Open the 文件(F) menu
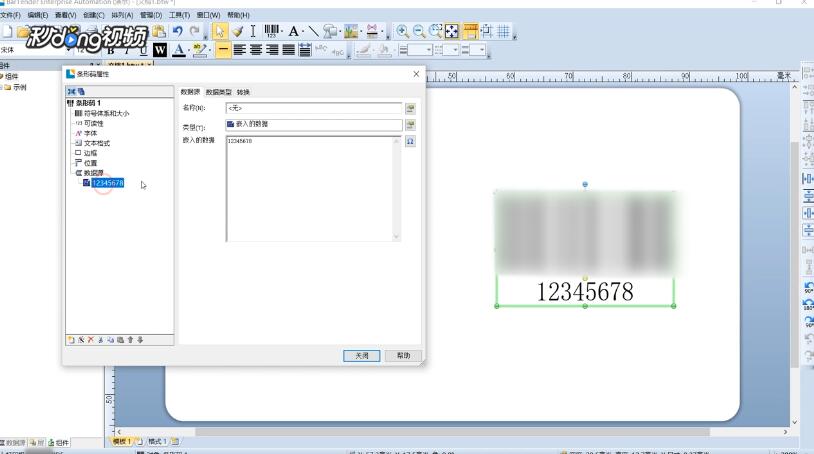Screen dimensions: 814x454 10,15
